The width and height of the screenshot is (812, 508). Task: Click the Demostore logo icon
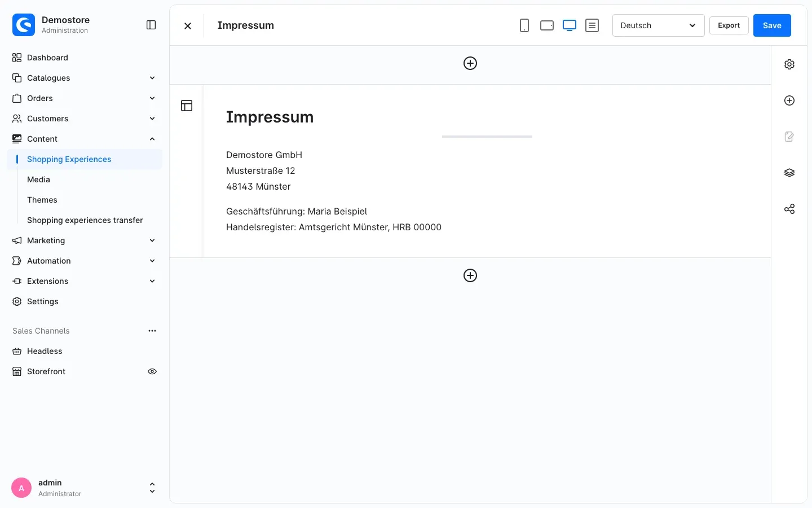(24, 25)
